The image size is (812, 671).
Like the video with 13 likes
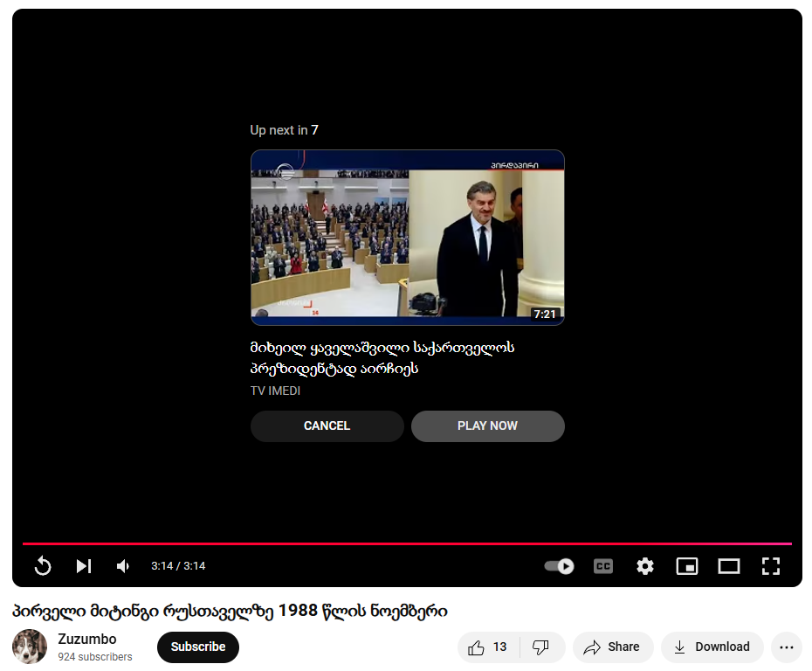pos(488,647)
